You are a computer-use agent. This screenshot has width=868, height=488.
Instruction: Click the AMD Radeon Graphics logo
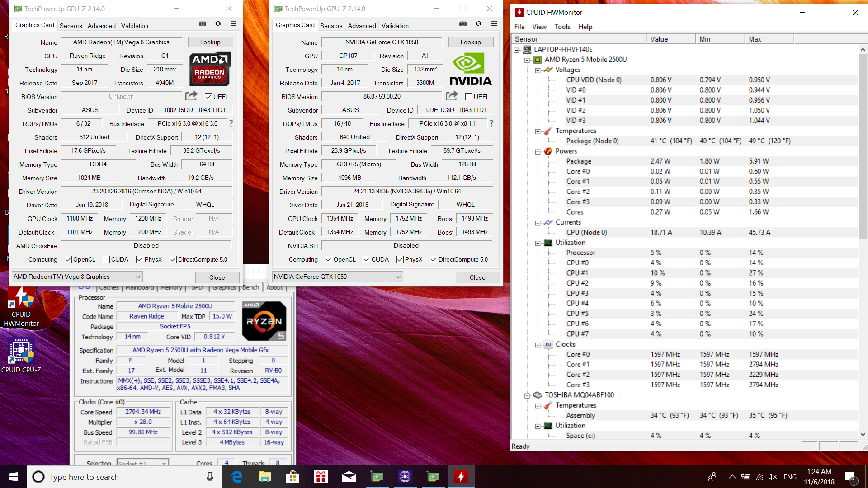(210, 69)
